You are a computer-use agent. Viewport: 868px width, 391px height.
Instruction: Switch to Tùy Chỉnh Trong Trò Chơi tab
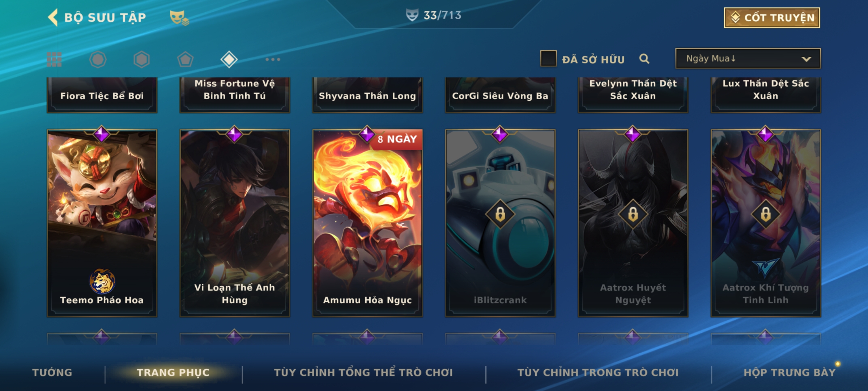tap(598, 373)
